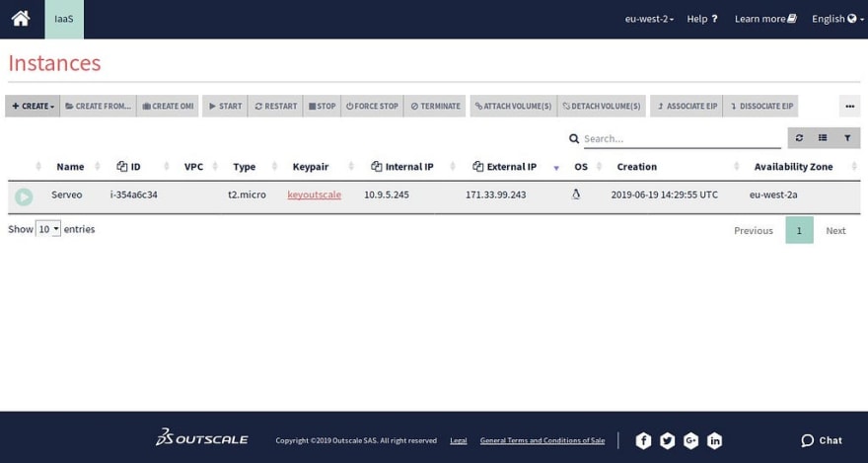Open the Legal link
This screenshot has width=868, height=463.
pos(459,441)
